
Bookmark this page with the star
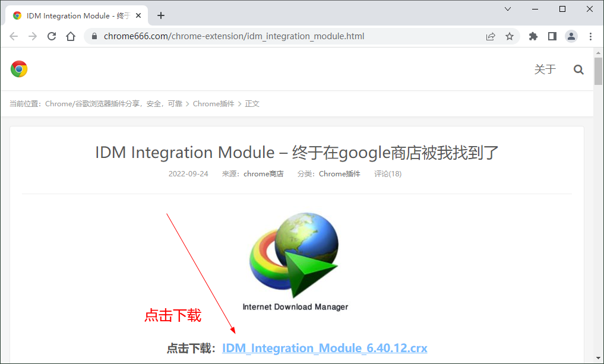tap(510, 37)
